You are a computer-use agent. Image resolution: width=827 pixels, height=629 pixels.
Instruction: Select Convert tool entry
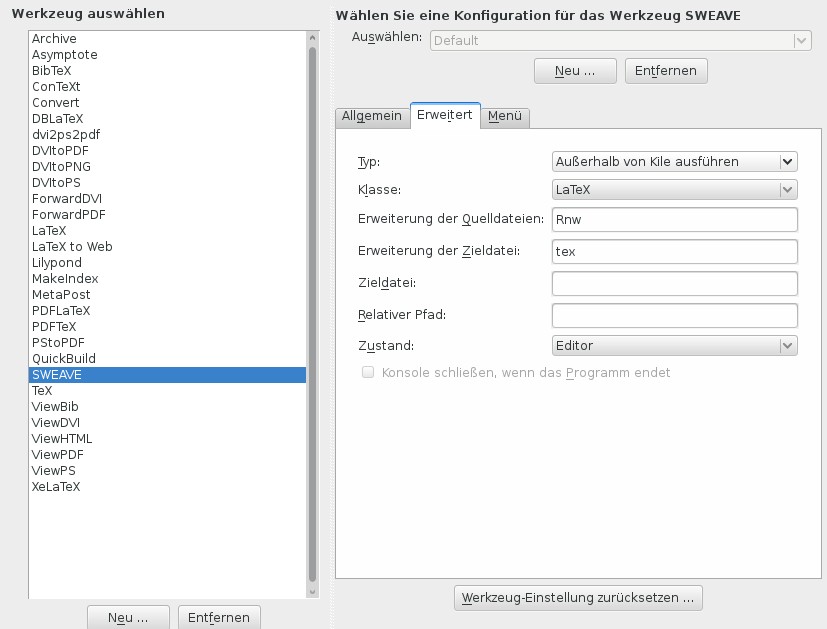pyautogui.click(x=167, y=103)
